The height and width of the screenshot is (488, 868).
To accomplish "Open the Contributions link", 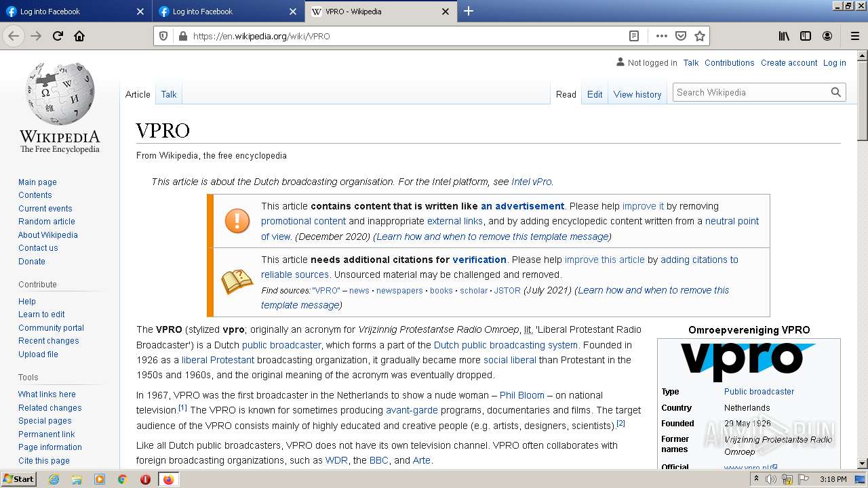I will (x=729, y=62).
